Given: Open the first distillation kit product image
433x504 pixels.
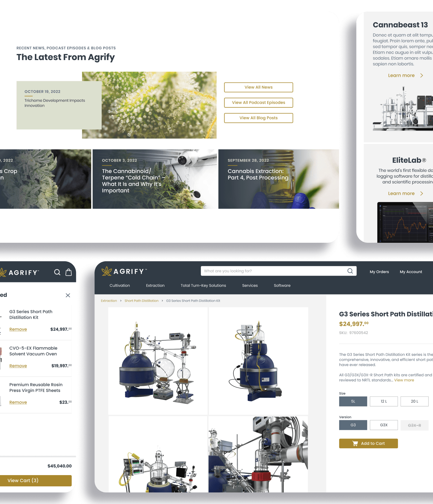Looking at the screenshot, I should [158, 361].
